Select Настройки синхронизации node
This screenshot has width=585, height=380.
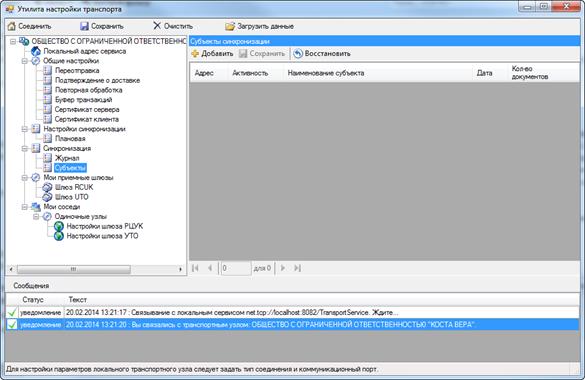click(x=84, y=129)
